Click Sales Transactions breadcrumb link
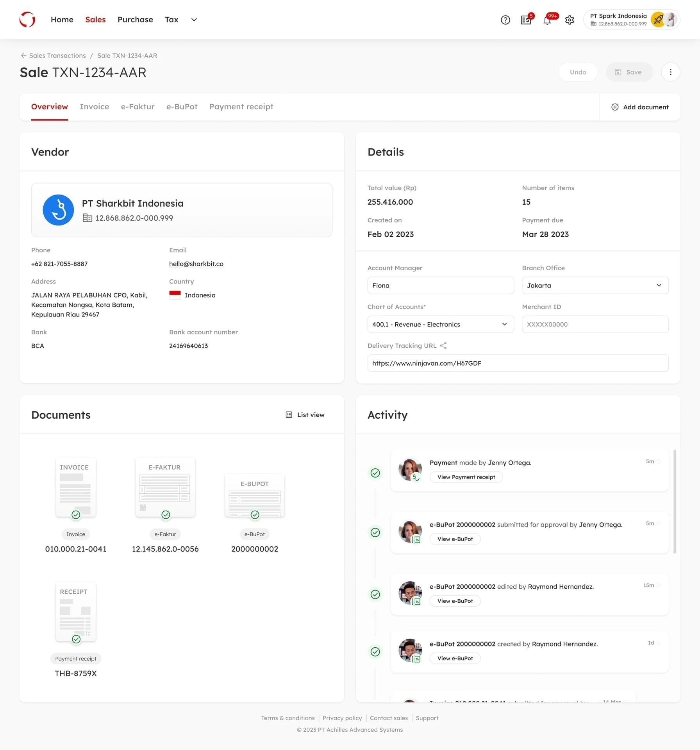Viewport: 700px width, 750px height. [x=57, y=55]
